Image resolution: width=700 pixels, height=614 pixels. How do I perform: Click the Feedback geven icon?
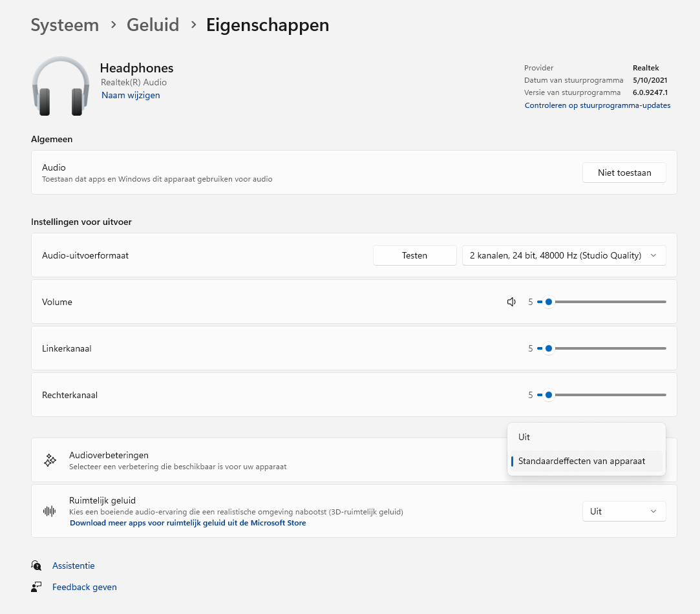36,587
